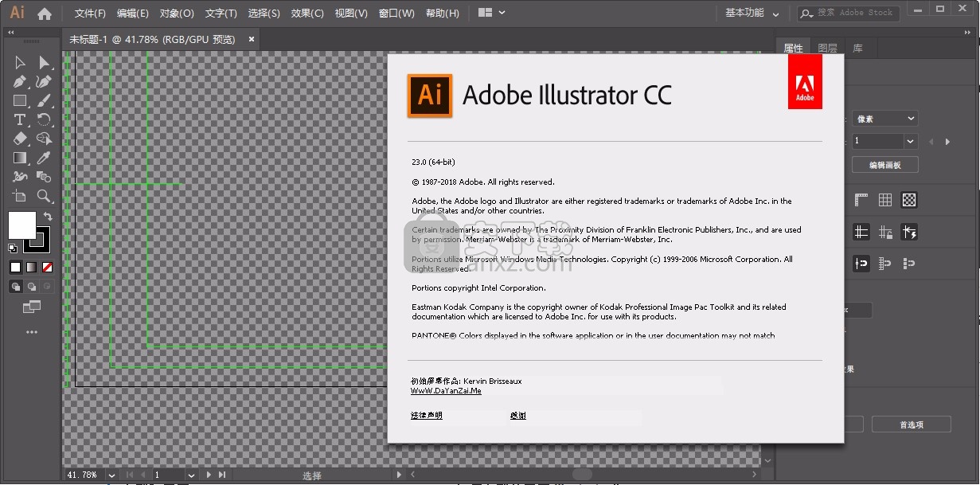The image size is (980, 485).
Task: Go to next artboard arrow in status bar
Action: tap(209, 475)
